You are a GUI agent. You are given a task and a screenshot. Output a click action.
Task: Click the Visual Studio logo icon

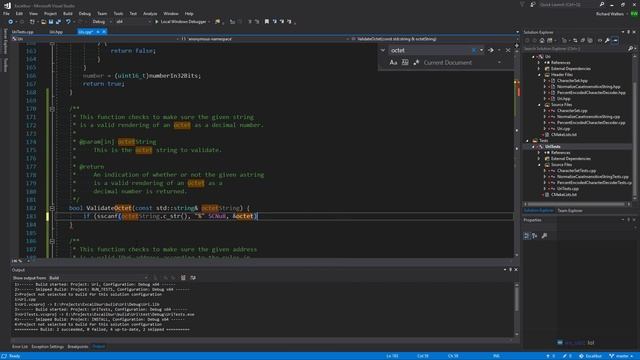click(7, 6)
